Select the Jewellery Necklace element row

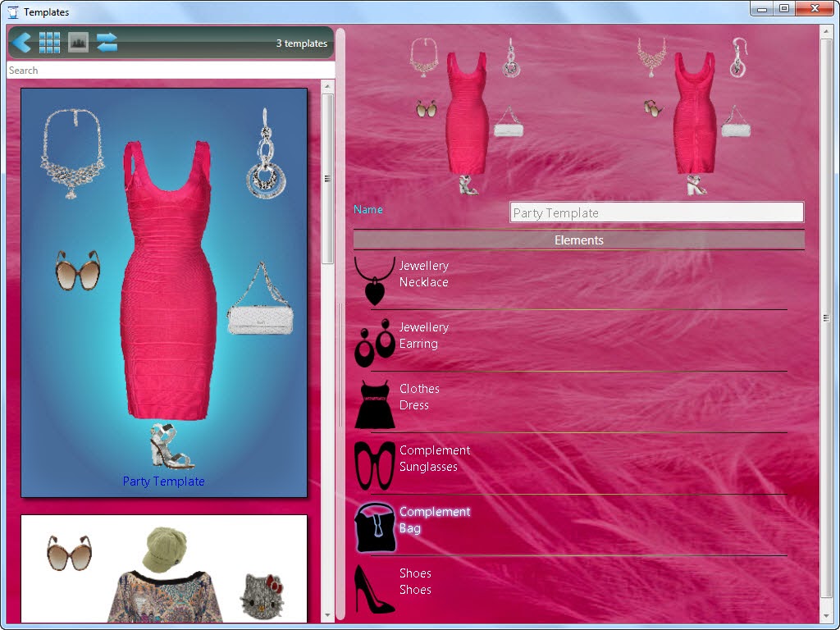click(423, 274)
